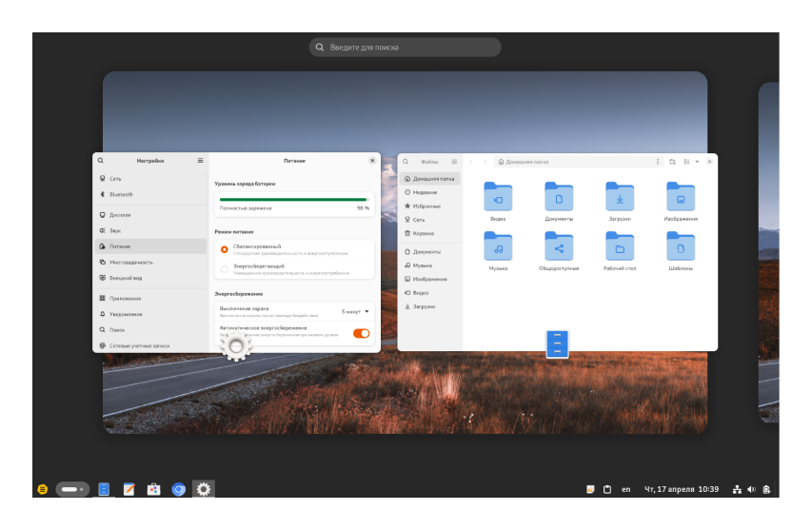
Task: Open Многозадачность in the Settings sidebar
Action: (150, 262)
